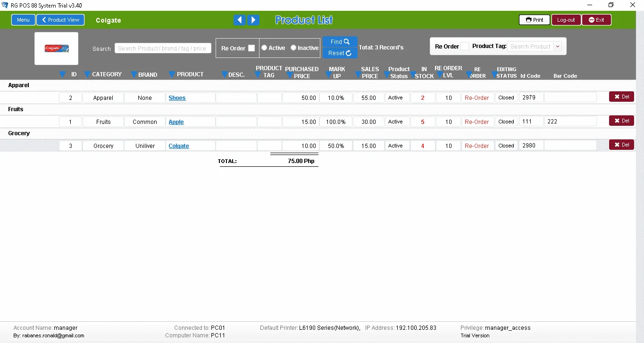
Task: Click the filter icon beside RE ORDER column
Action: (469, 74)
